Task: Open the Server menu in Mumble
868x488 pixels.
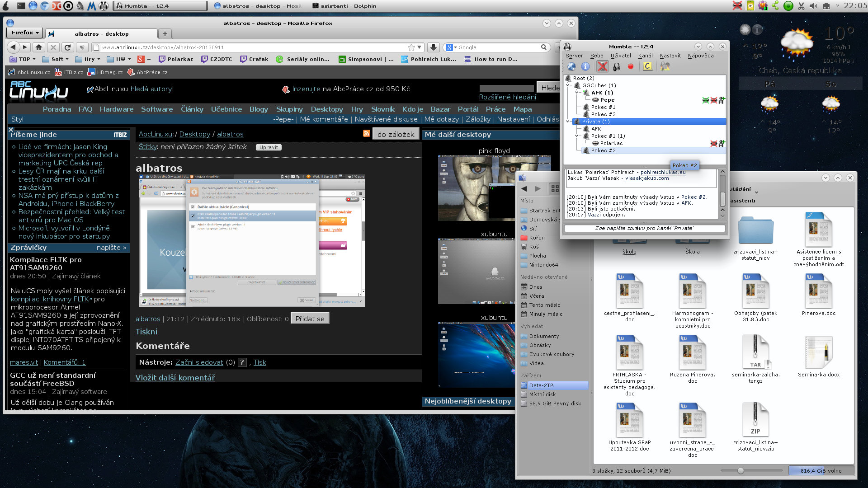Action: 574,56
